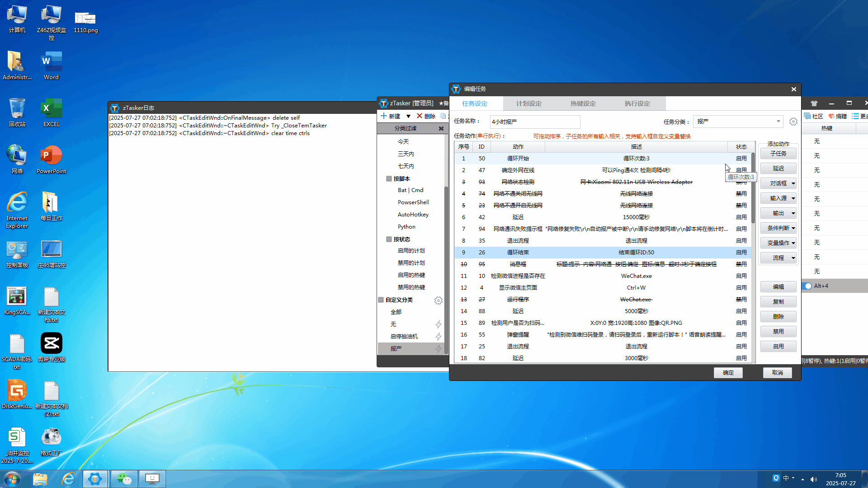Expand the 变量操作 action dropdown
This screenshot has width=868, height=488.
(x=793, y=243)
